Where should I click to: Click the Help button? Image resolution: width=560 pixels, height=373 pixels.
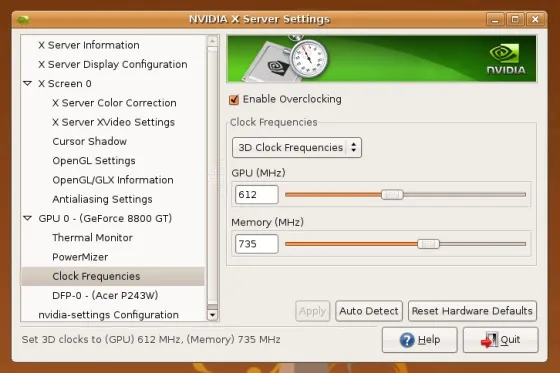(x=420, y=340)
